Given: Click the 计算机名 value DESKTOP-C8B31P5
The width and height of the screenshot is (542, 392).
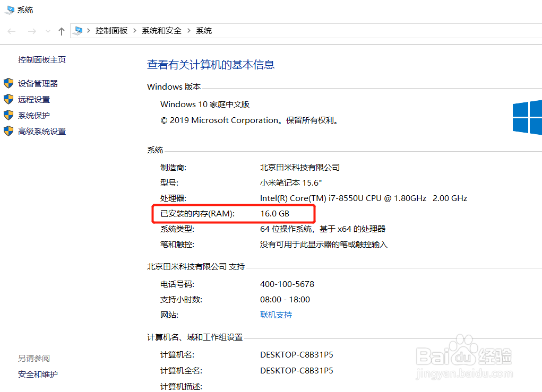Looking at the screenshot, I should pos(297,355).
